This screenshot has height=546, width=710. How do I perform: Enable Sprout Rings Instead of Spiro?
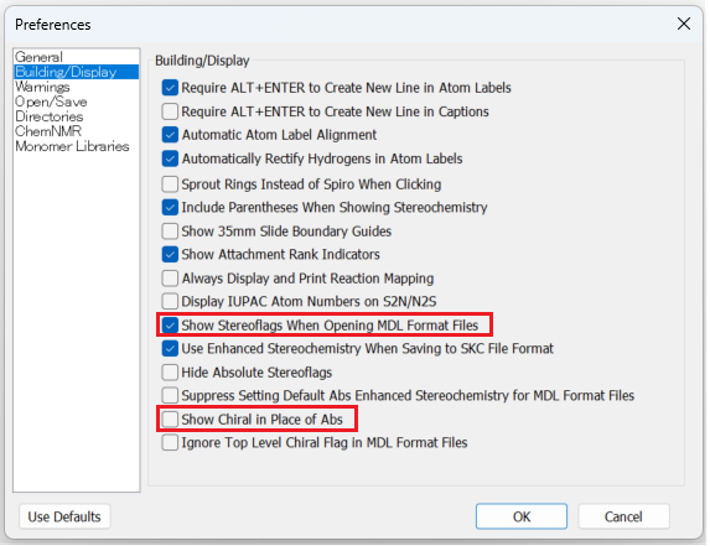point(170,184)
